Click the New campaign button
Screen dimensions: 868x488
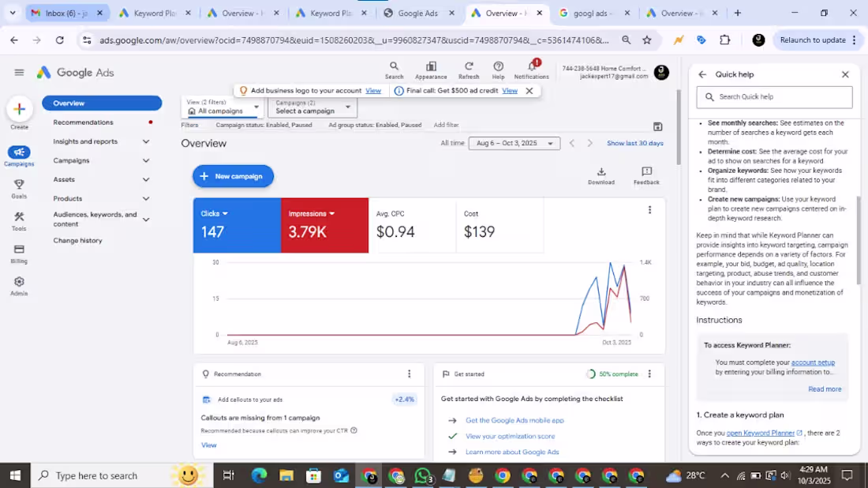tap(233, 176)
